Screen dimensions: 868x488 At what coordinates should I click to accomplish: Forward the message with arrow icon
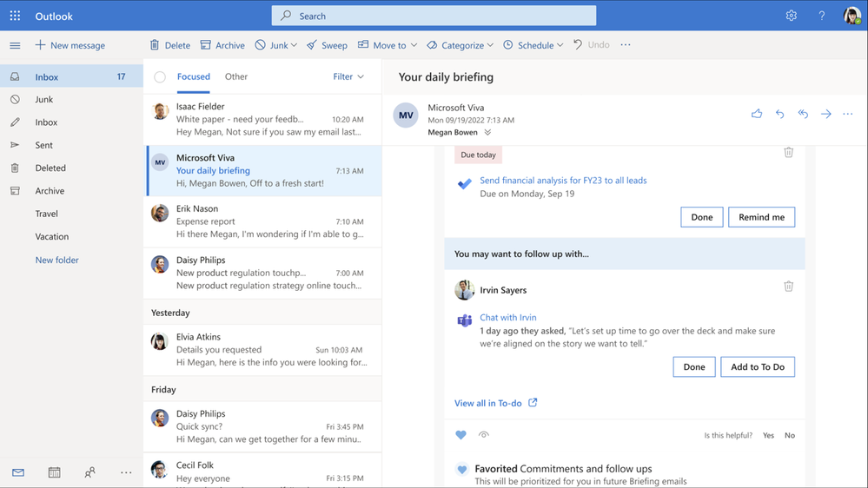click(x=826, y=114)
